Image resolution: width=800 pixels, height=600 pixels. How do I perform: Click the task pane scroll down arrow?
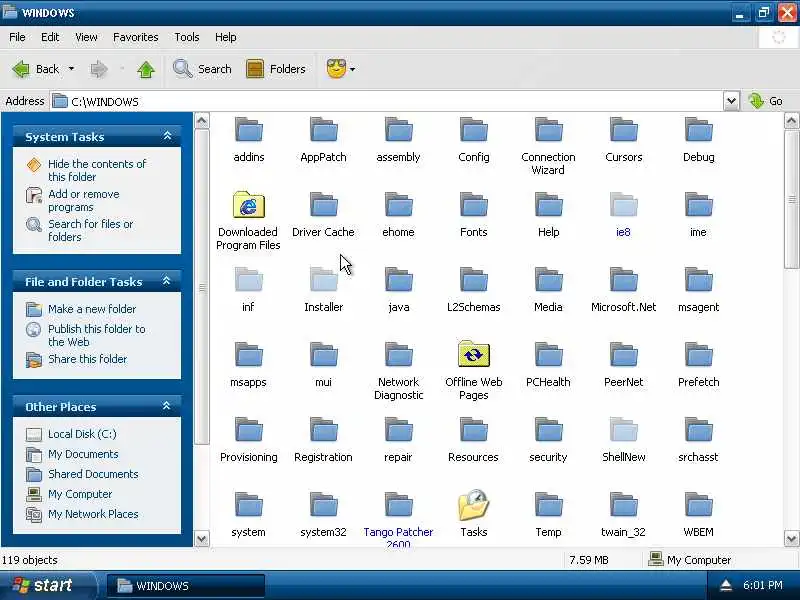pyautogui.click(x=202, y=538)
